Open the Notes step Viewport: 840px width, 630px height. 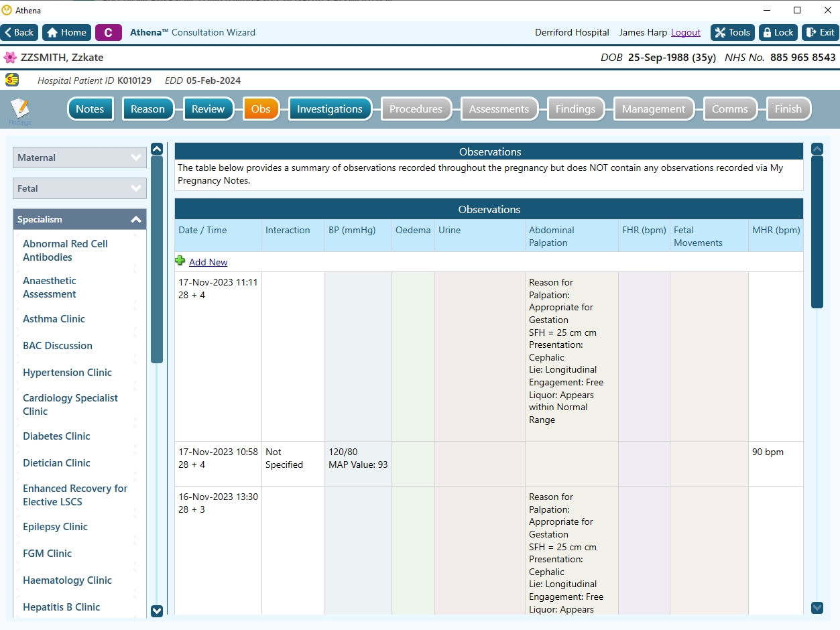pyautogui.click(x=90, y=109)
